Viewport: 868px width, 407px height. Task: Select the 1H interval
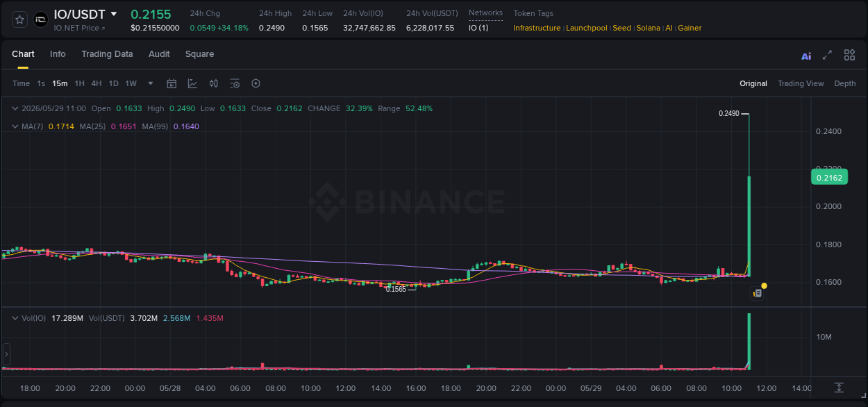click(80, 83)
